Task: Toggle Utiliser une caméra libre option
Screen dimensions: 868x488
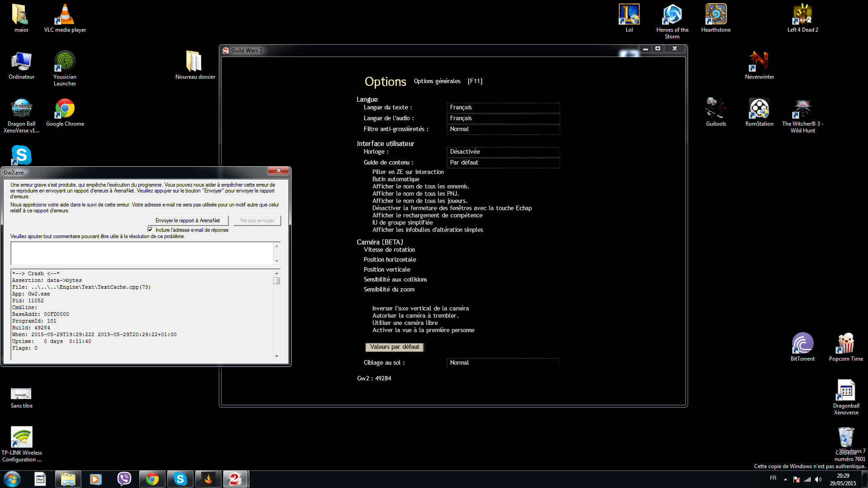Action: pos(405,323)
